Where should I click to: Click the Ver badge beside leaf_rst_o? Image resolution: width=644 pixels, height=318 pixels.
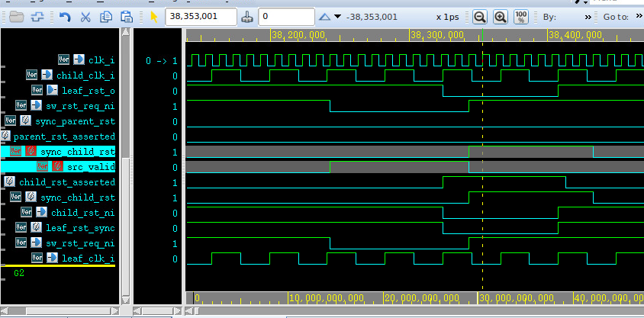tap(37, 90)
